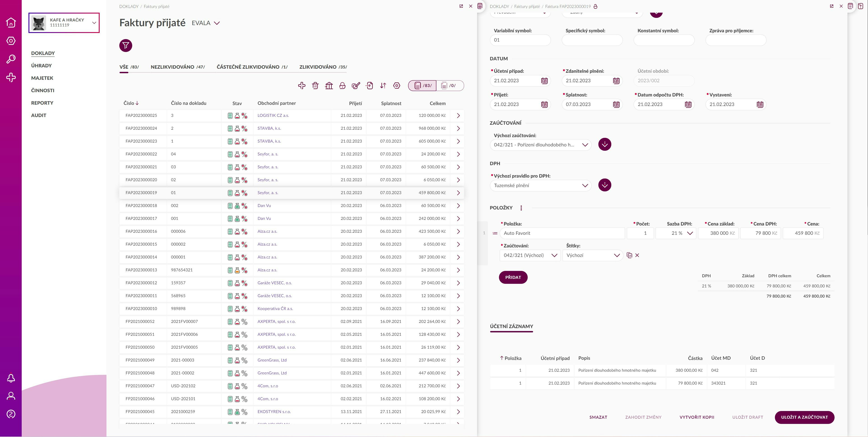Viewport: 868px width, 437px height.
Task: Open notifications bell in left sidebar
Action: [11, 378]
